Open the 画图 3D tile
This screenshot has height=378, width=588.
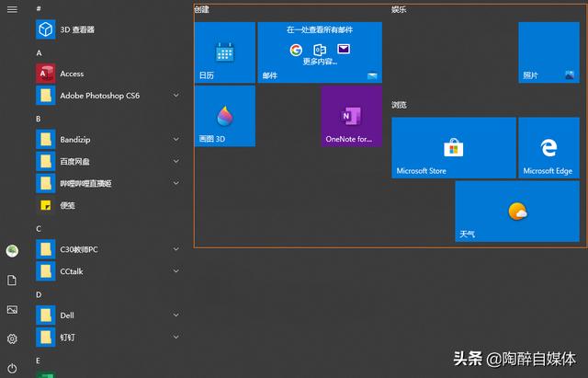click(x=224, y=116)
